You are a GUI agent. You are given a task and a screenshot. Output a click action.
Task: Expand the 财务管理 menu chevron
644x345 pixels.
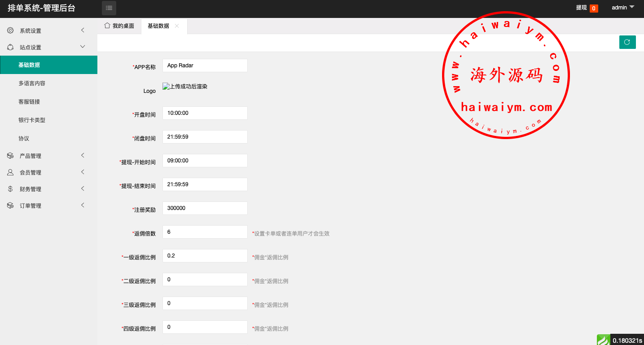point(83,189)
